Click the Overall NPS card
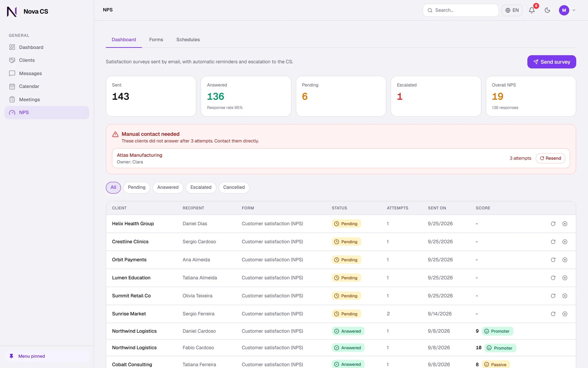 tap(531, 96)
